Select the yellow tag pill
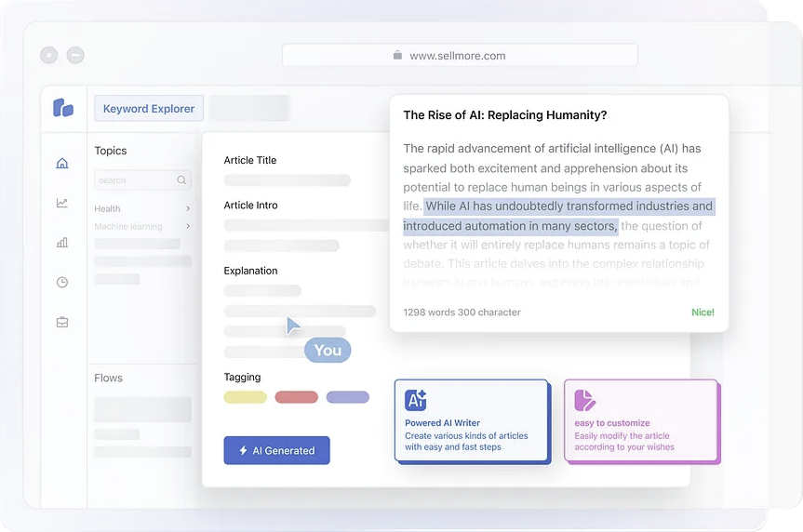This screenshot has width=803, height=532. tap(245, 397)
